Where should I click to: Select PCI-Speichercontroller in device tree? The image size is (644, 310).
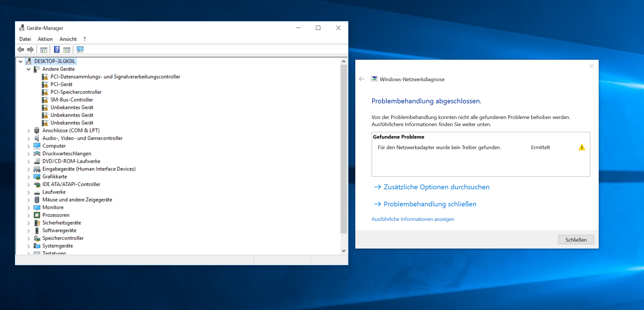coord(76,92)
